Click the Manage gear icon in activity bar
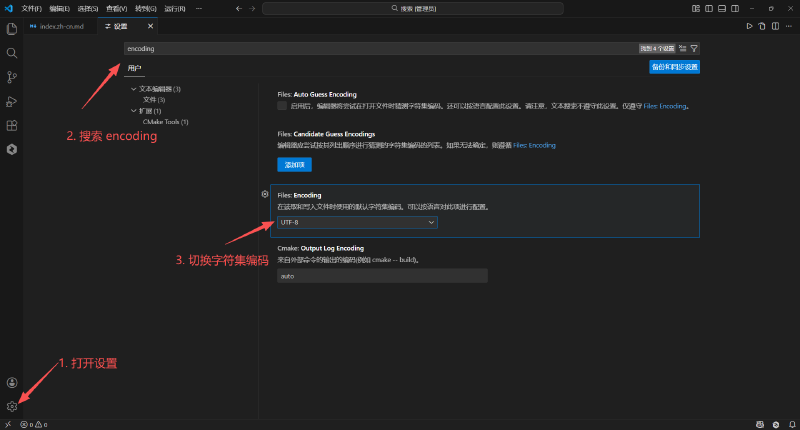Screen dimensions: 800x430 point(12,407)
